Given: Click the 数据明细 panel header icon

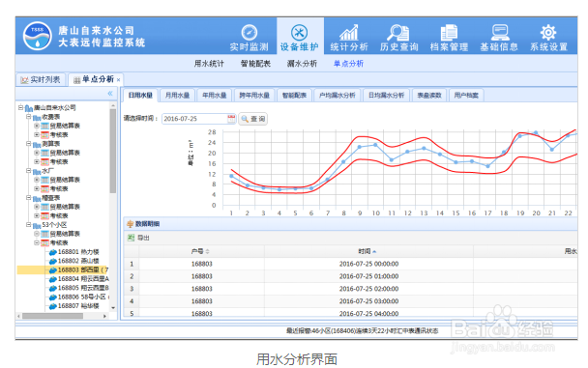Looking at the screenshot, I should (x=131, y=224).
